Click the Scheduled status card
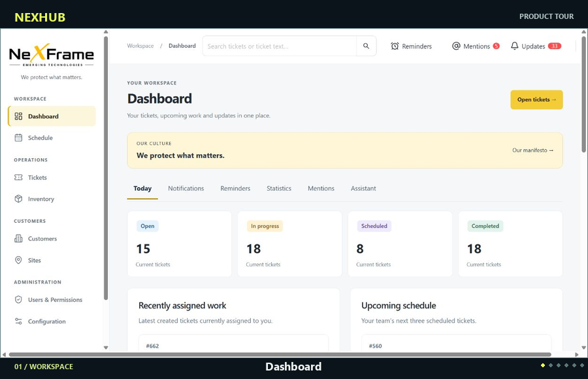This screenshot has height=379, width=588. (400, 244)
